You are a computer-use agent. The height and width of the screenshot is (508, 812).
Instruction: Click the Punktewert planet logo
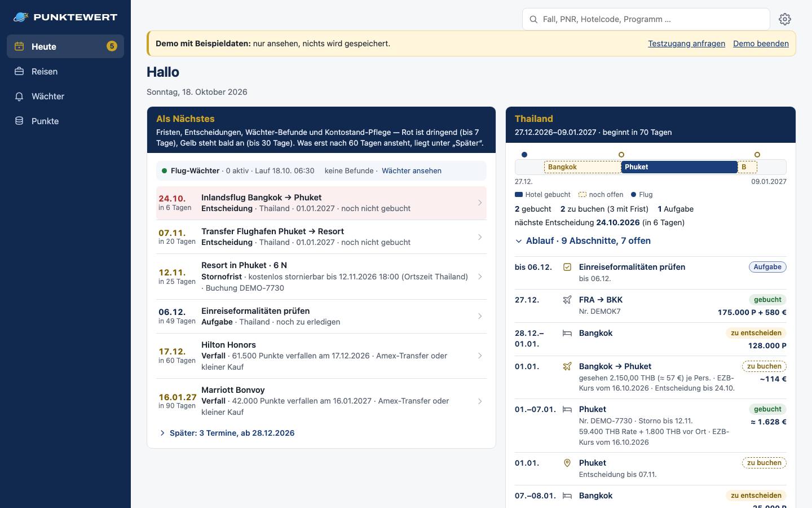coord(21,17)
